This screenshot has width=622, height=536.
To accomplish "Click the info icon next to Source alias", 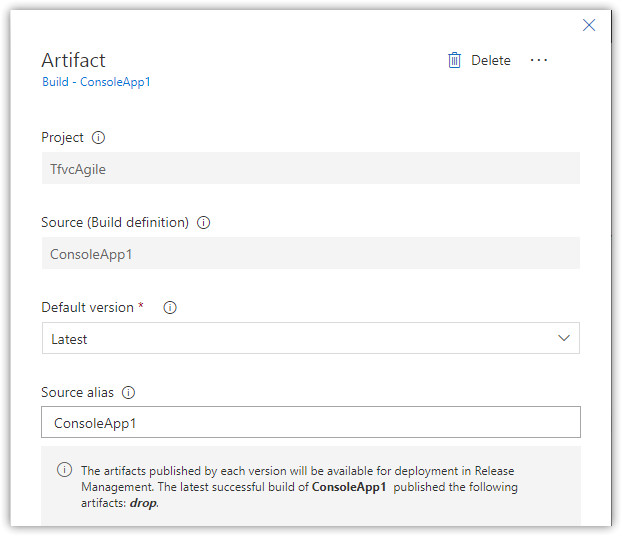I will 128,392.
